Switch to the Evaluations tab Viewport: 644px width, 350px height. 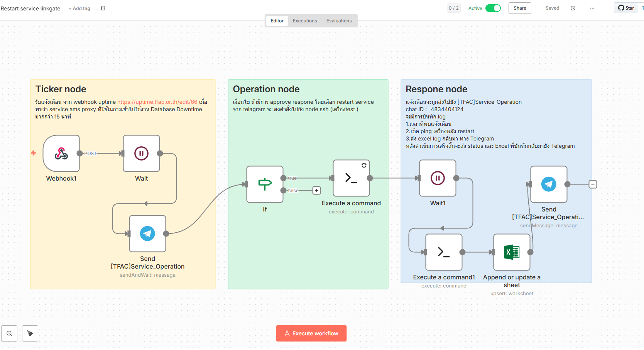point(338,20)
